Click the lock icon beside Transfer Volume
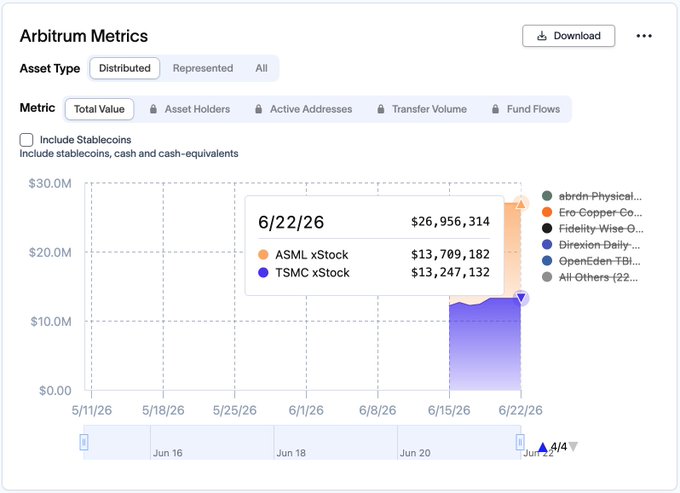 [381, 109]
